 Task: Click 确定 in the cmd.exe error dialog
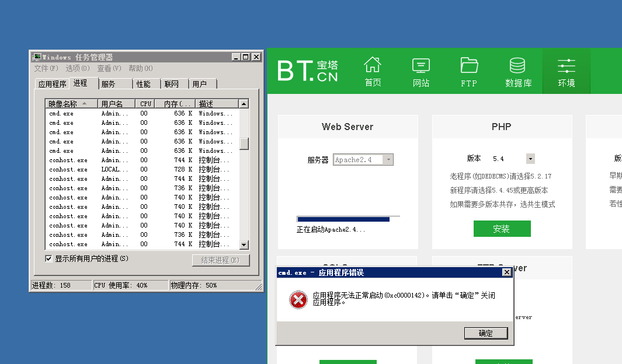[486, 333]
